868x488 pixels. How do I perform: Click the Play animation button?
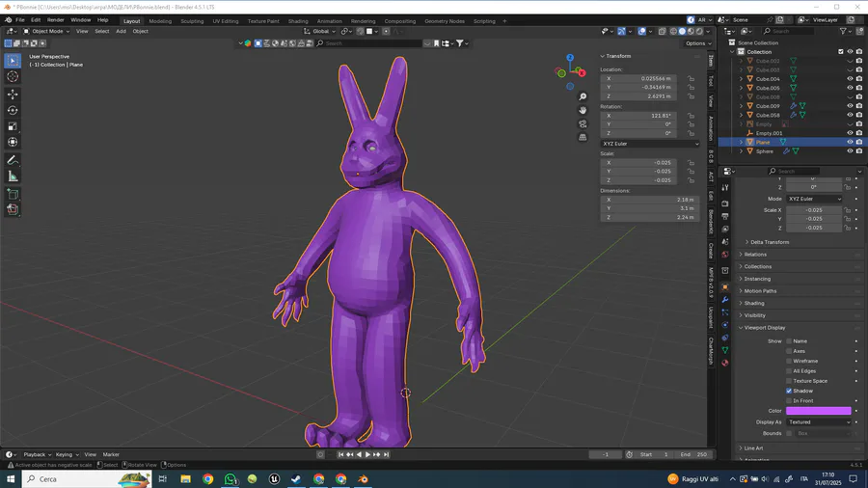point(367,455)
